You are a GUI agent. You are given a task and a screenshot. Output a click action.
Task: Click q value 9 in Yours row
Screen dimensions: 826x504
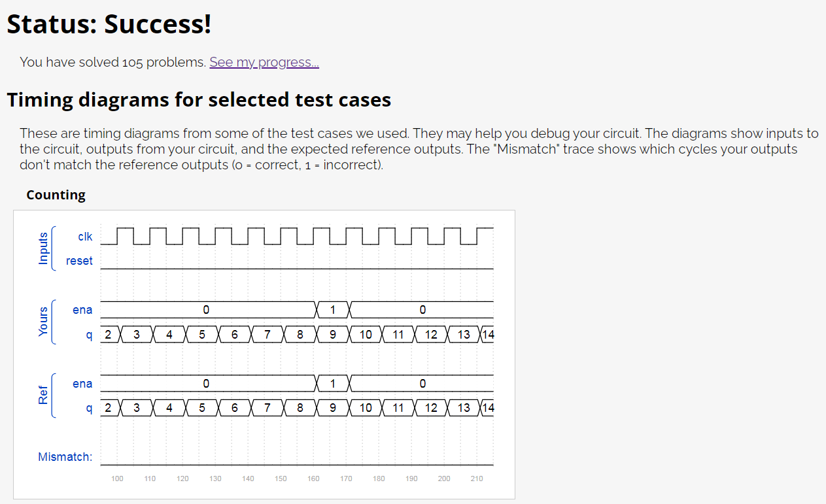(x=333, y=335)
